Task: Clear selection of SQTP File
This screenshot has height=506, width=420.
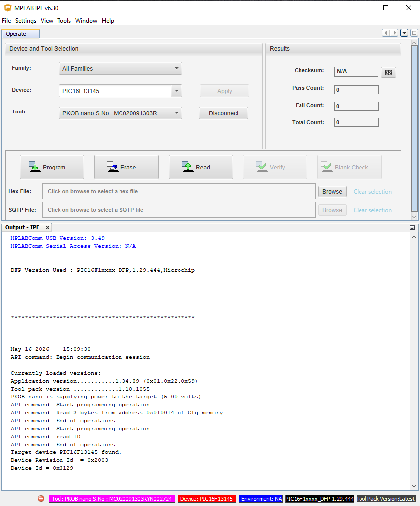Action: tap(372, 210)
